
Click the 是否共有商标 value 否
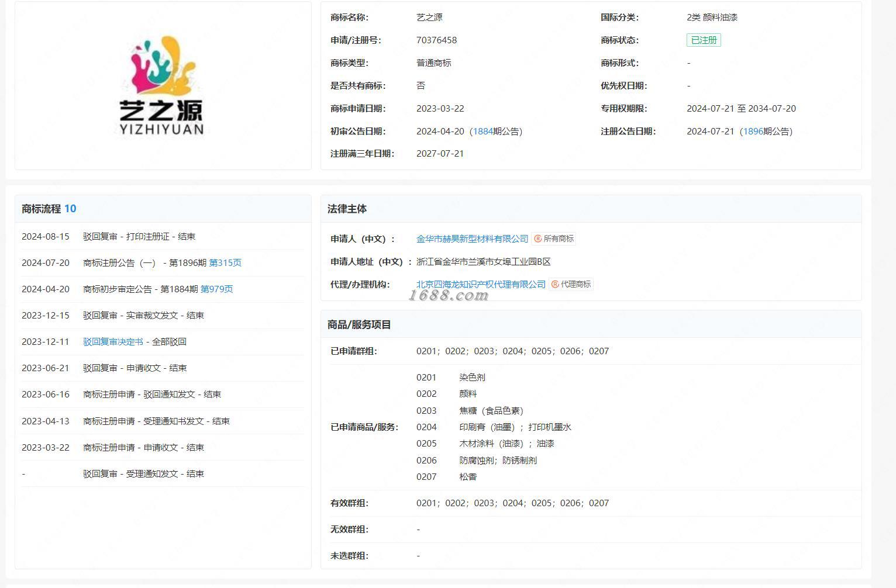421,86
